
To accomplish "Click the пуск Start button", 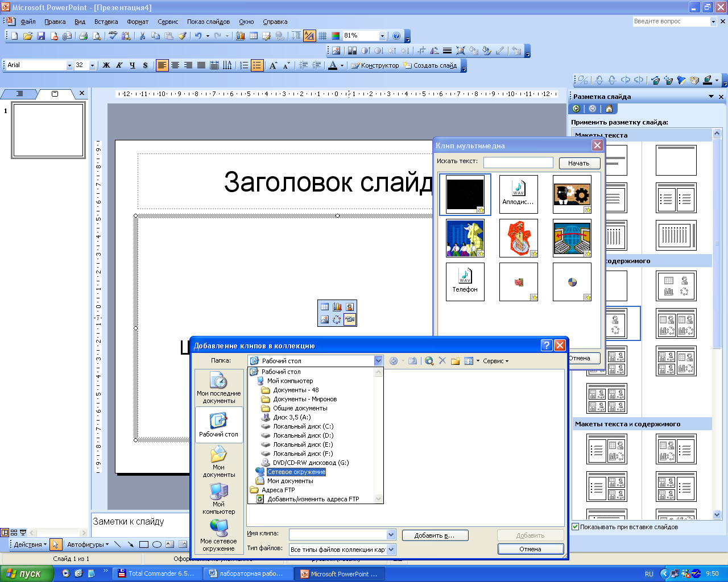I will pyautogui.click(x=27, y=573).
